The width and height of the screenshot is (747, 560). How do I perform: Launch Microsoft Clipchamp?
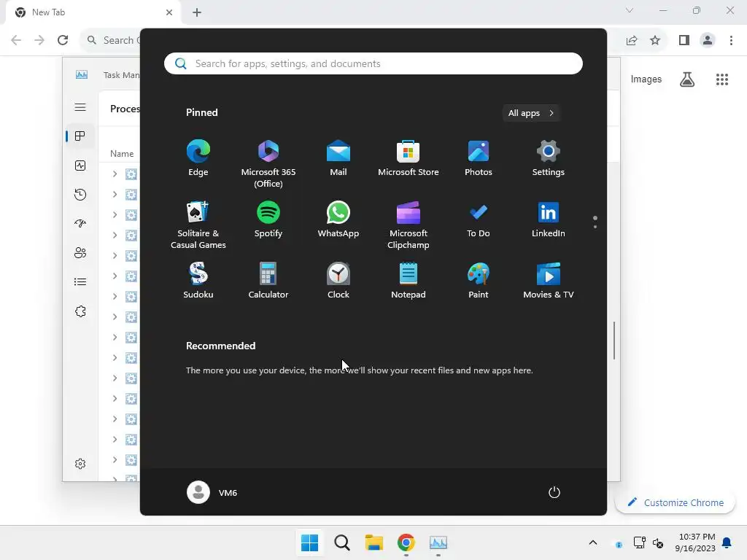pos(409,225)
